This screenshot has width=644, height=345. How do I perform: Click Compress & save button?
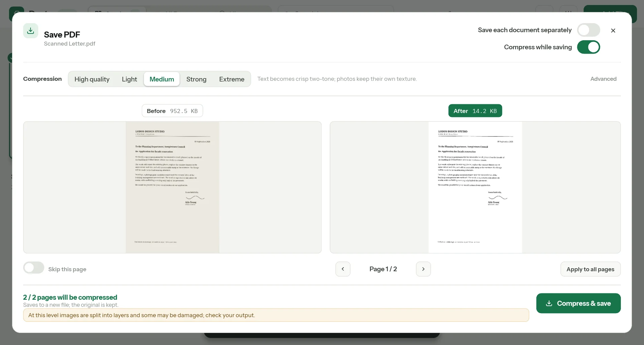click(x=578, y=303)
